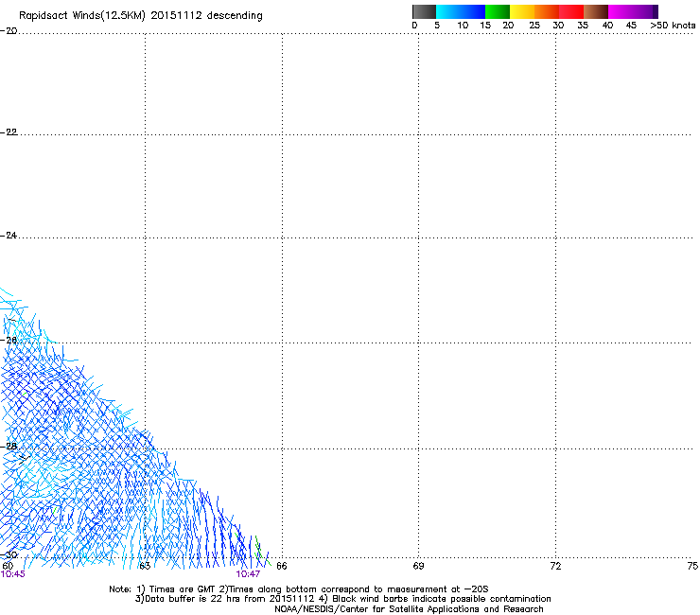The image size is (700, 615).
Task: Click the yellow 20–25 knots color segment
Action: coord(522,11)
